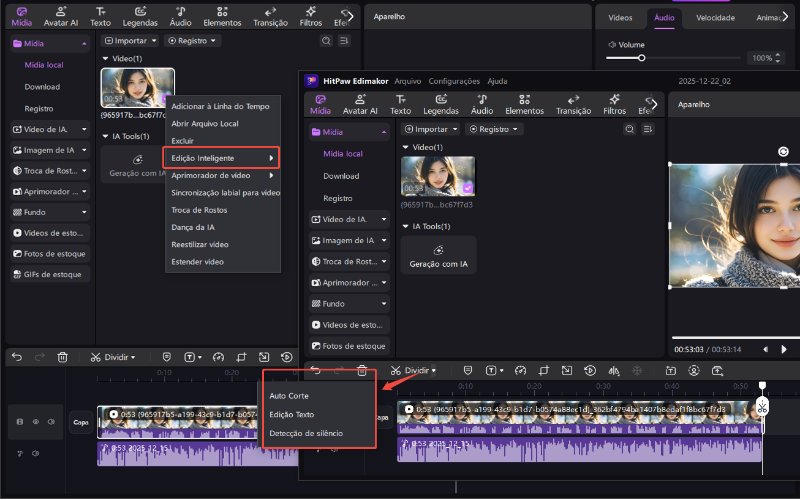Expand more toolbar tabs arrow in front window
The image size is (800, 500).
[655, 105]
